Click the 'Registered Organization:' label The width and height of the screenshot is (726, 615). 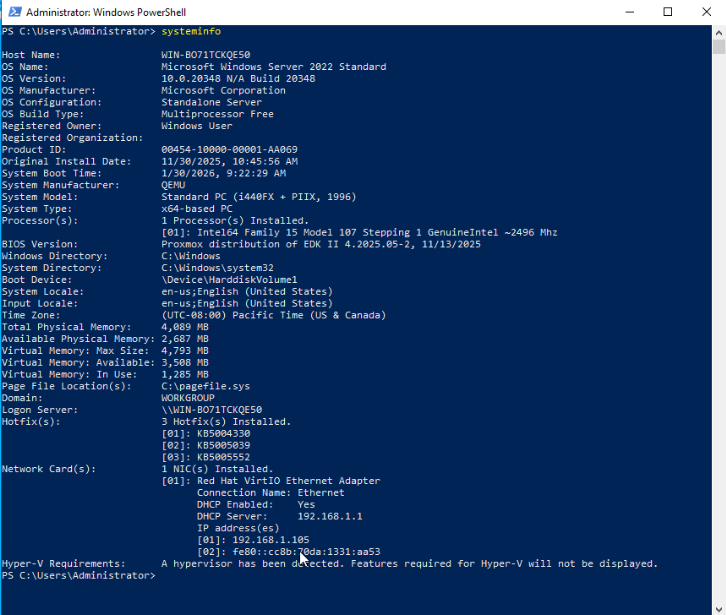tap(72, 138)
